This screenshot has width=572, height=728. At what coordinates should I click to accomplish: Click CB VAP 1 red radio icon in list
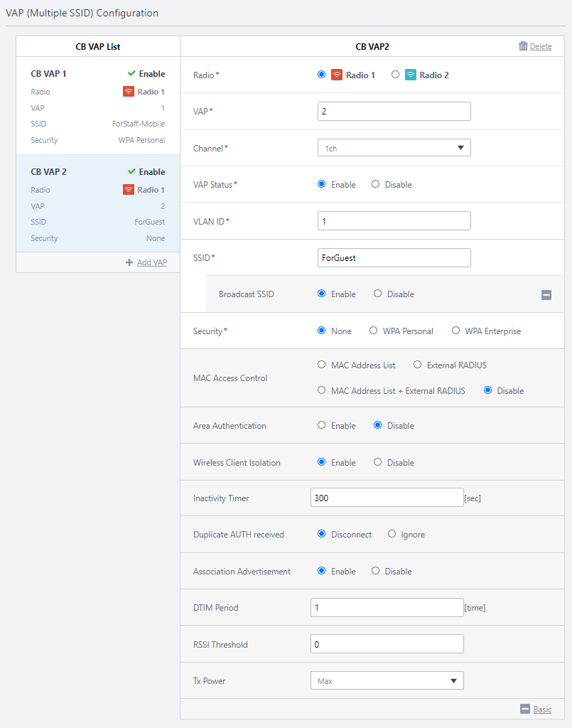tap(129, 92)
